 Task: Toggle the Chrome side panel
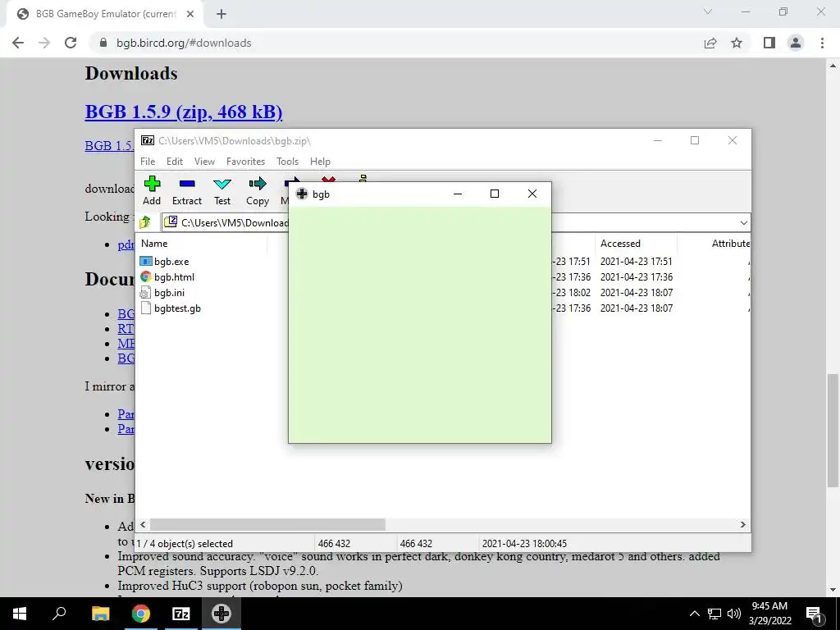tap(769, 43)
